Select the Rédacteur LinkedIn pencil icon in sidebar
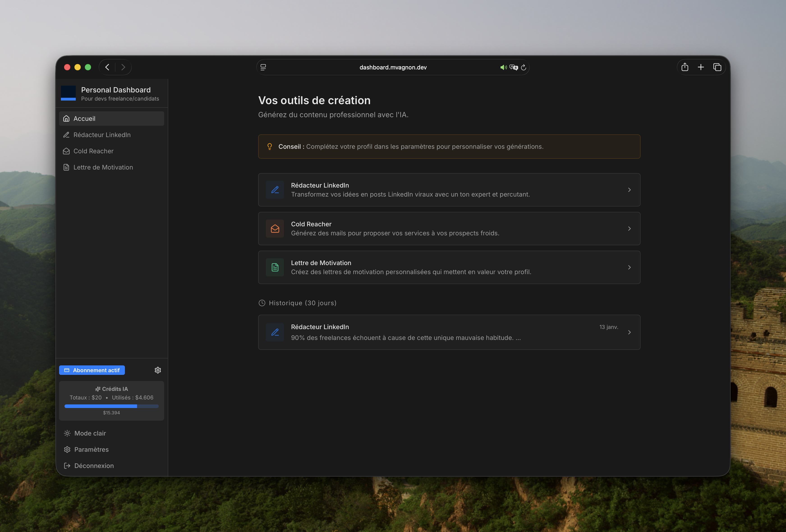The height and width of the screenshot is (532, 786). 67,135
